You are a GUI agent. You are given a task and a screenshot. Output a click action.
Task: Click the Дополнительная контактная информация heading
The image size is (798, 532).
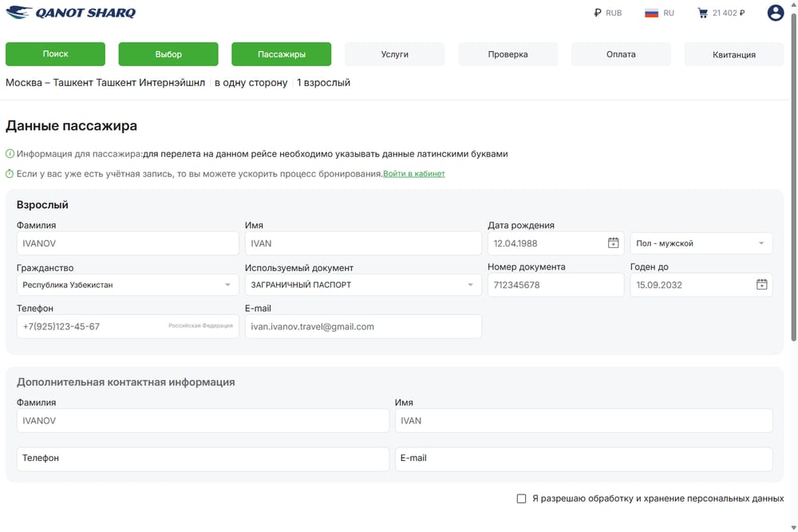tap(126, 382)
